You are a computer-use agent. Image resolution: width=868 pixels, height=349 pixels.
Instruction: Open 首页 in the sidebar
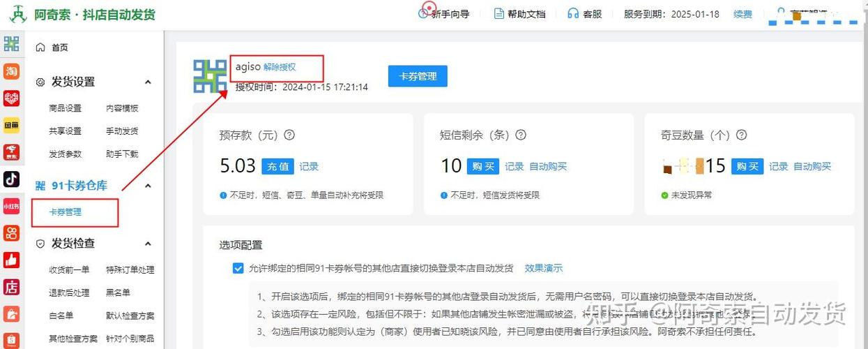(60, 47)
